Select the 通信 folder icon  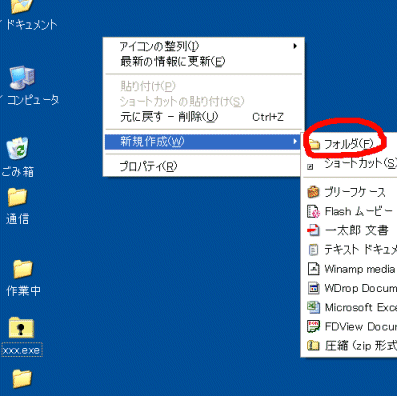click(17, 196)
